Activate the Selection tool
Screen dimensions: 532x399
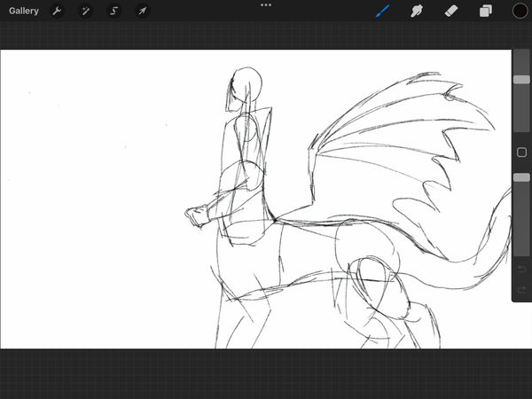pyautogui.click(x=113, y=11)
